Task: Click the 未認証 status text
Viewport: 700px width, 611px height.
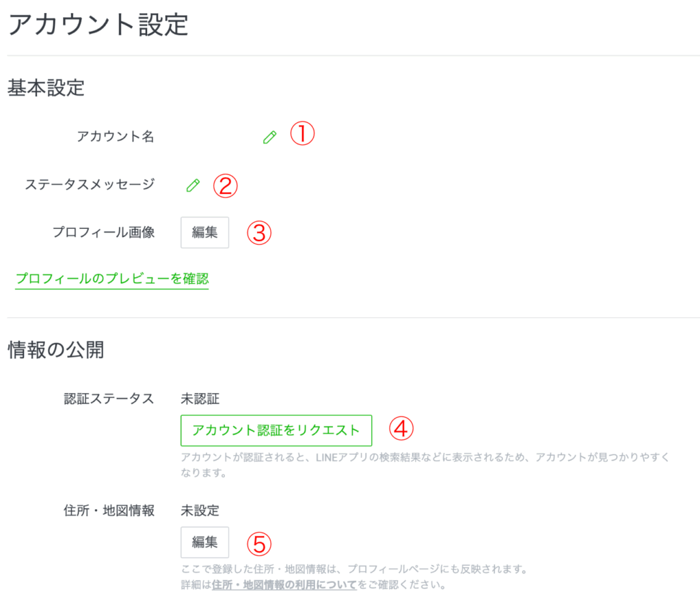Action: pyautogui.click(x=200, y=398)
